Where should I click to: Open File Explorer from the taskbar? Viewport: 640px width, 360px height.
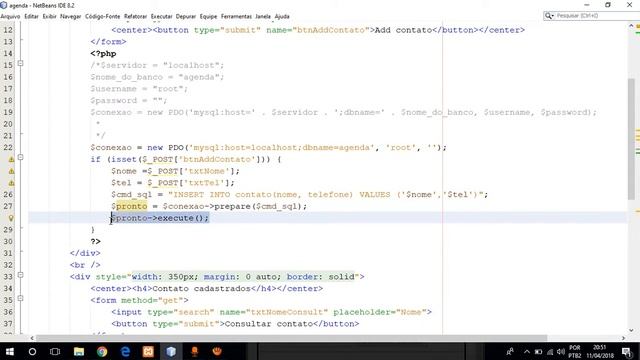tap(79, 351)
